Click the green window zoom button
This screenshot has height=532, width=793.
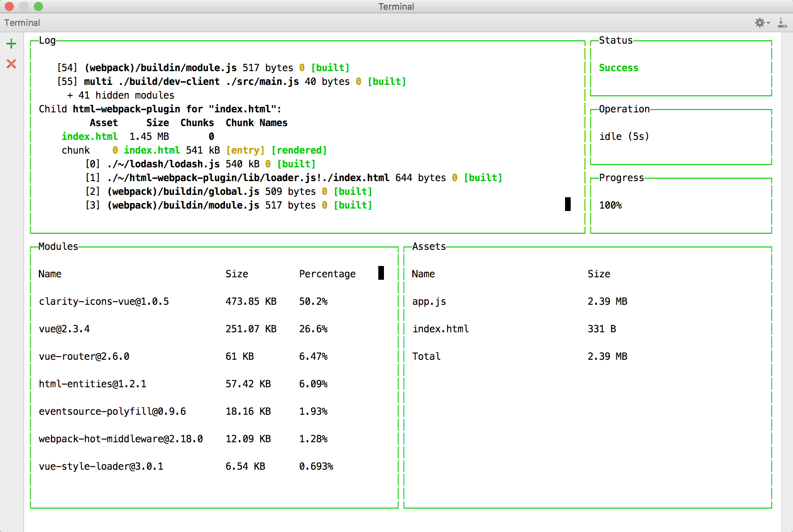pyautogui.click(x=38, y=6)
